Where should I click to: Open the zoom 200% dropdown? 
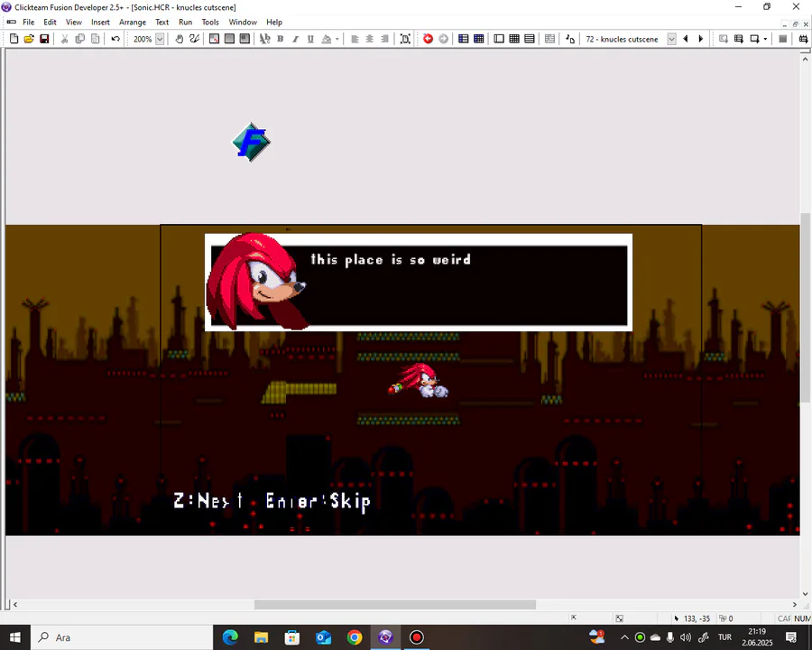160,39
